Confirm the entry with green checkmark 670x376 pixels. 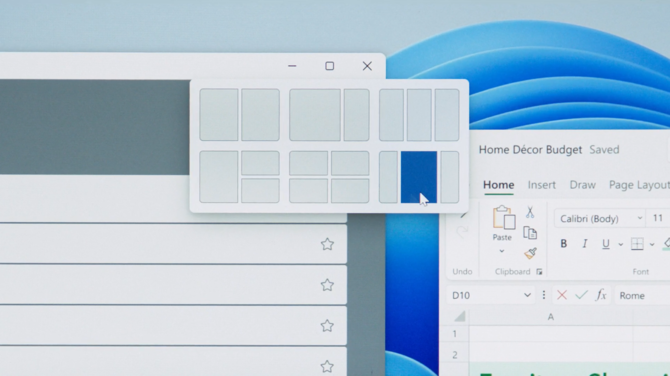click(x=581, y=295)
